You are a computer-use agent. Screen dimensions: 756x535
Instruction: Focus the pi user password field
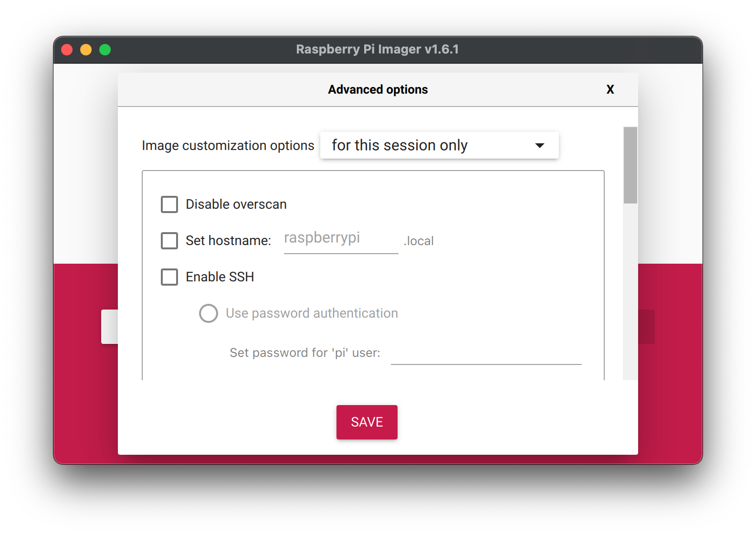(486, 353)
